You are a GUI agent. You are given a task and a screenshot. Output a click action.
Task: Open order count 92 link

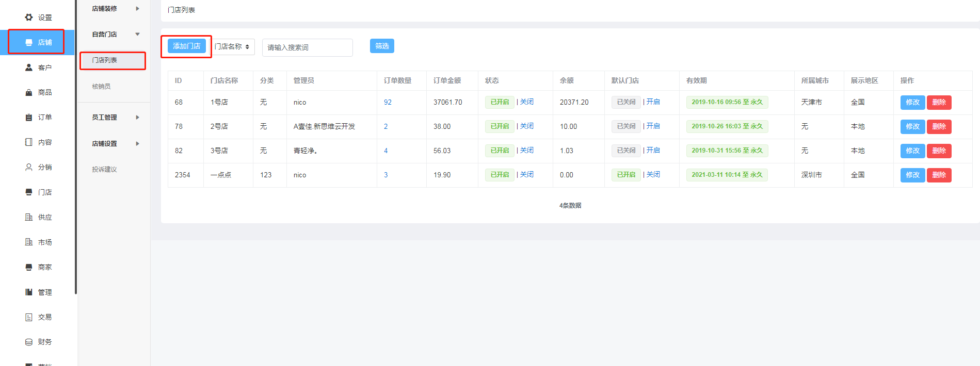(x=388, y=102)
